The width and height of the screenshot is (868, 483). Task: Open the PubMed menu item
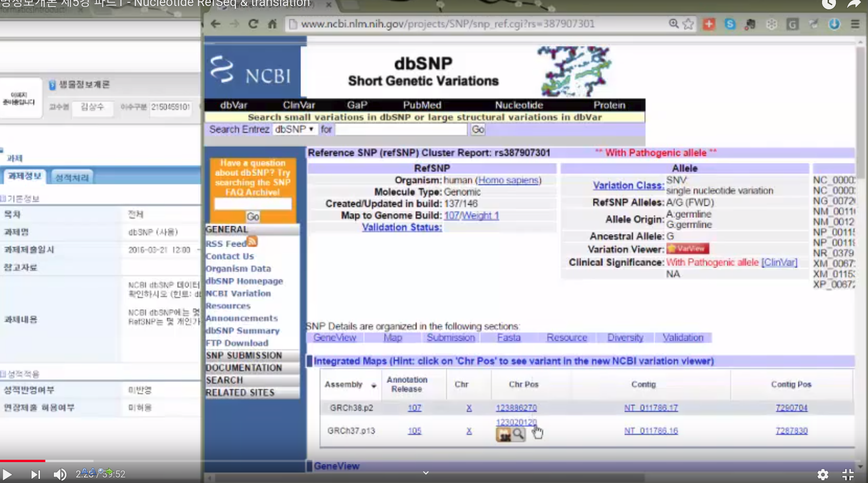click(422, 105)
